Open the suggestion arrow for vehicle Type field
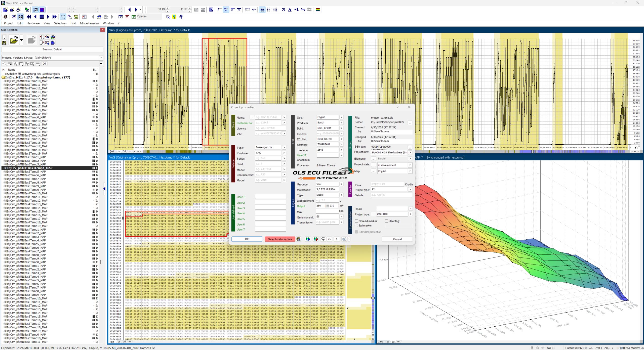Viewport: 644px width, 350px height. click(284, 147)
